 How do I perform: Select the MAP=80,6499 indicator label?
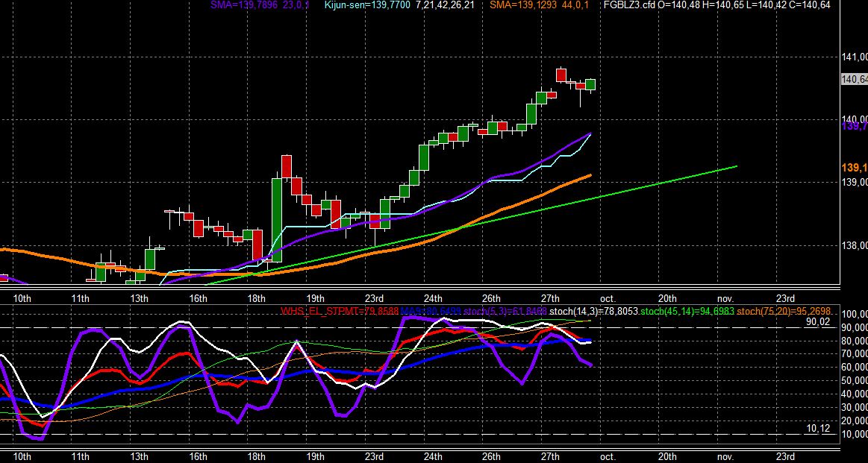(431, 312)
